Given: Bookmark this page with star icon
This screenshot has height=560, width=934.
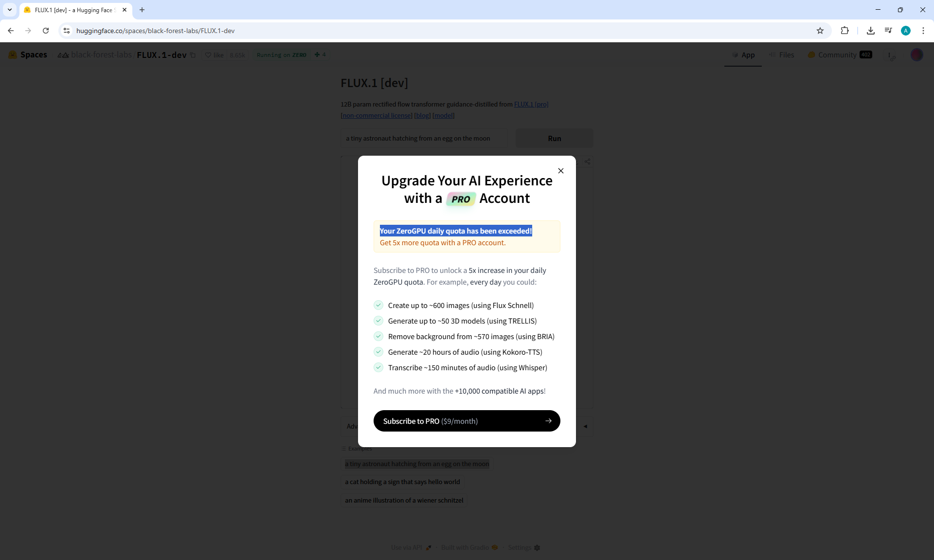Looking at the screenshot, I should point(820,31).
